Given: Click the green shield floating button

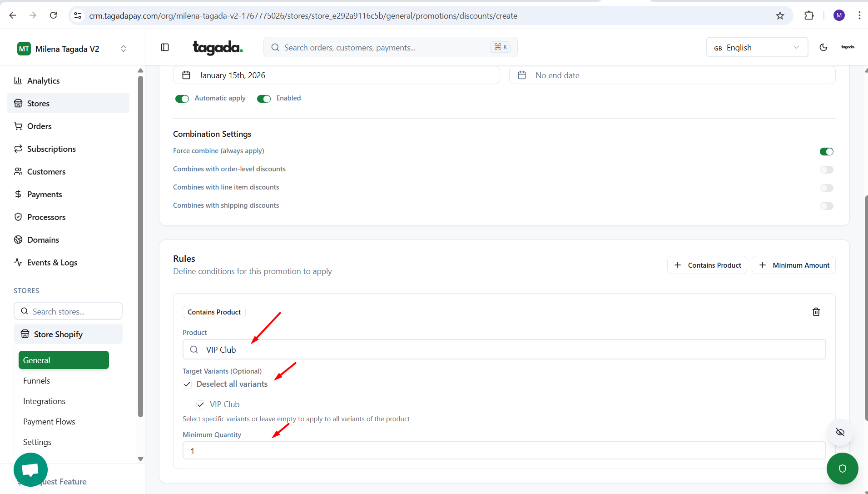Looking at the screenshot, I should click(842, 469).
